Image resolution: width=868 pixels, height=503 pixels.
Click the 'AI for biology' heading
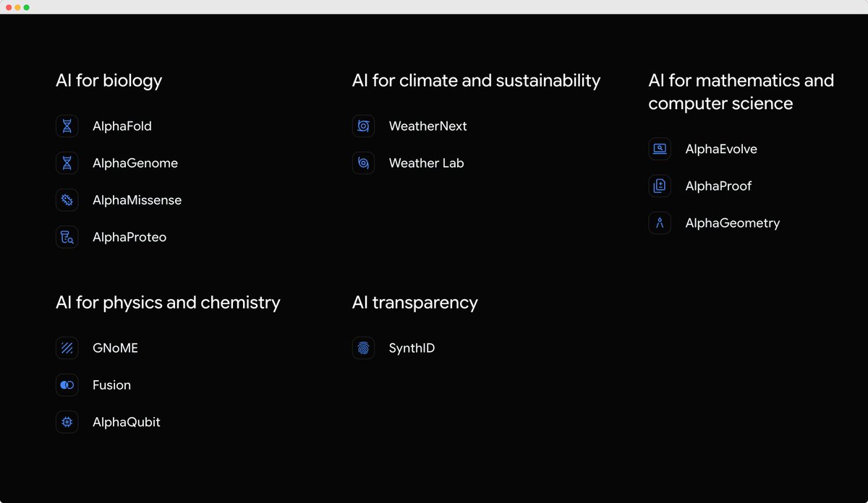click(109, 80)
